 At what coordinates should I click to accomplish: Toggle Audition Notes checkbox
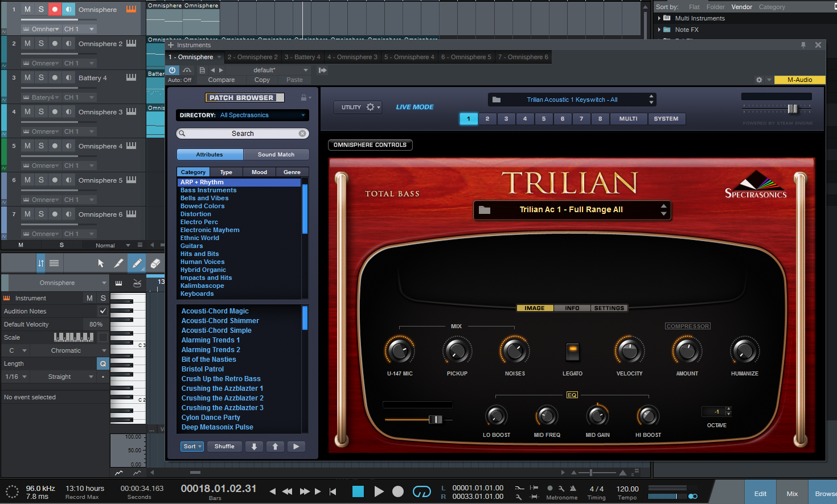click(103, 311)
